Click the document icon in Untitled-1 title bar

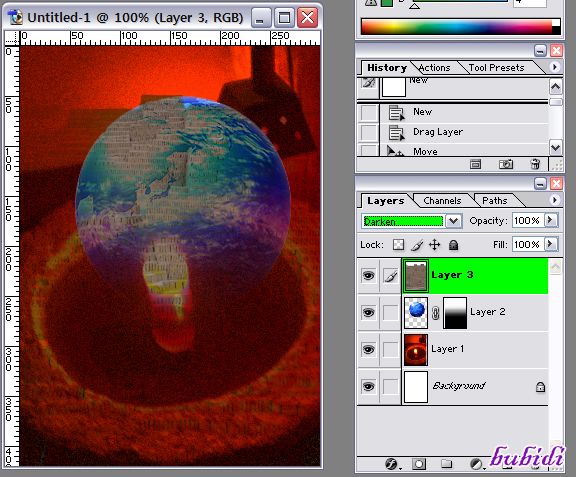pos(15,17)
